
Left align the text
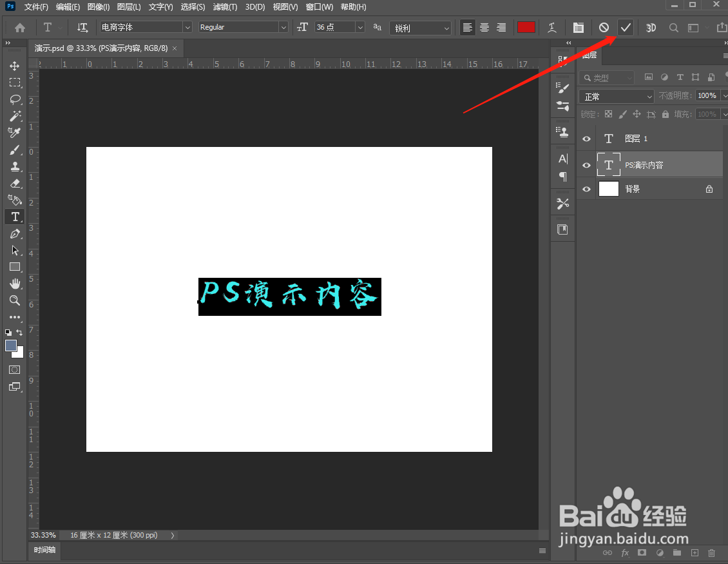(x=468, y=28)
